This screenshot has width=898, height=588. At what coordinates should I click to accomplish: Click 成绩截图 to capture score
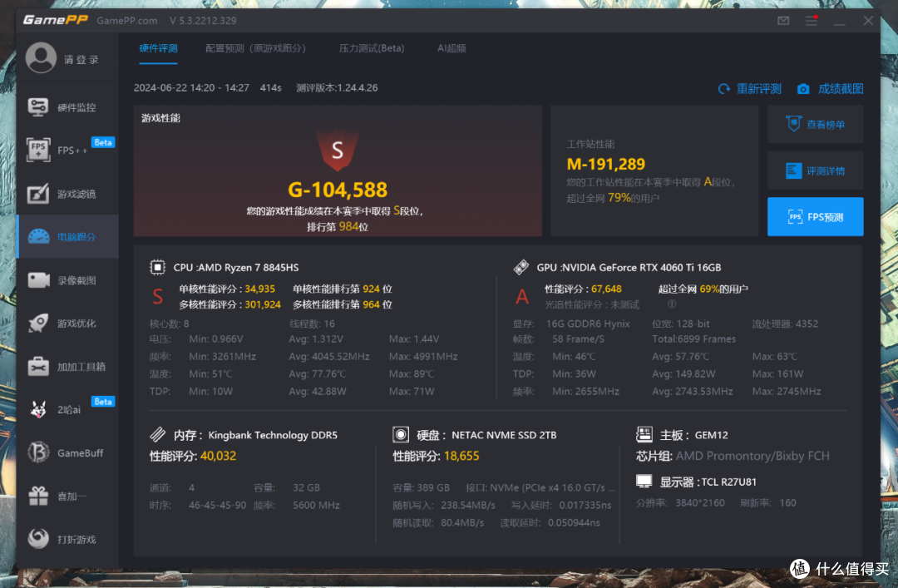[x=840, y=89]
